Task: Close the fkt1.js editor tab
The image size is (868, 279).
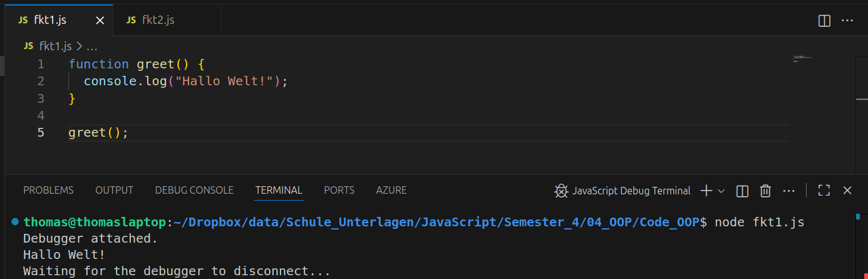Action: [x=100, y=21]
